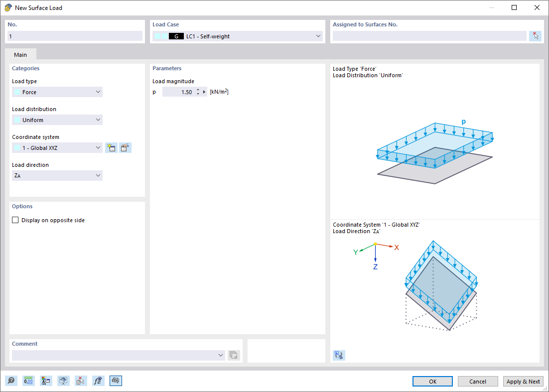
Task: Expand the Comment dropdown list
Action: click(221, 355)
